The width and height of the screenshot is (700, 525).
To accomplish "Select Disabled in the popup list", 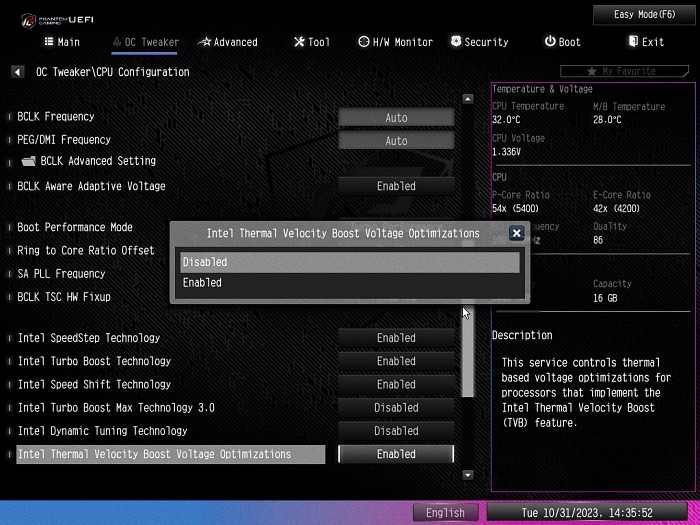I will click(x=350, y=262).
